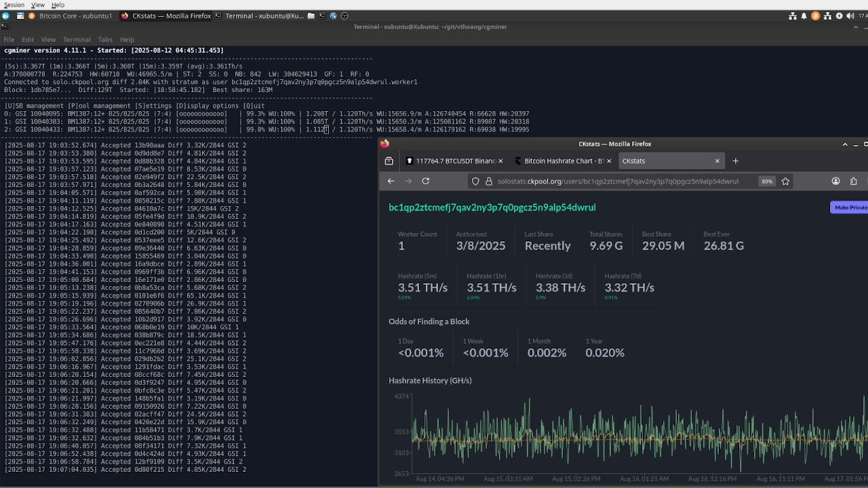
Task: Click the GSI 10040095 device row
Action: tap(267, 114)
